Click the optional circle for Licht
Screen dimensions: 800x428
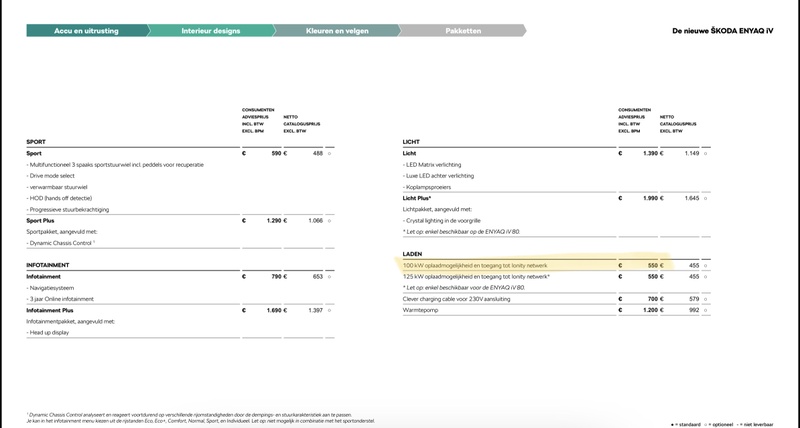(x=706, y=153)
